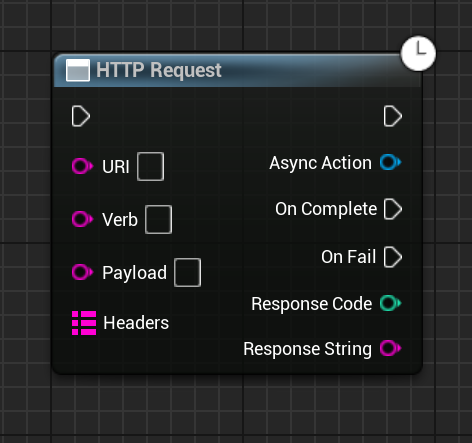The height and width of the screenshot is (443, 472).
Task: Click the Verb label
Action: point(120,220)
